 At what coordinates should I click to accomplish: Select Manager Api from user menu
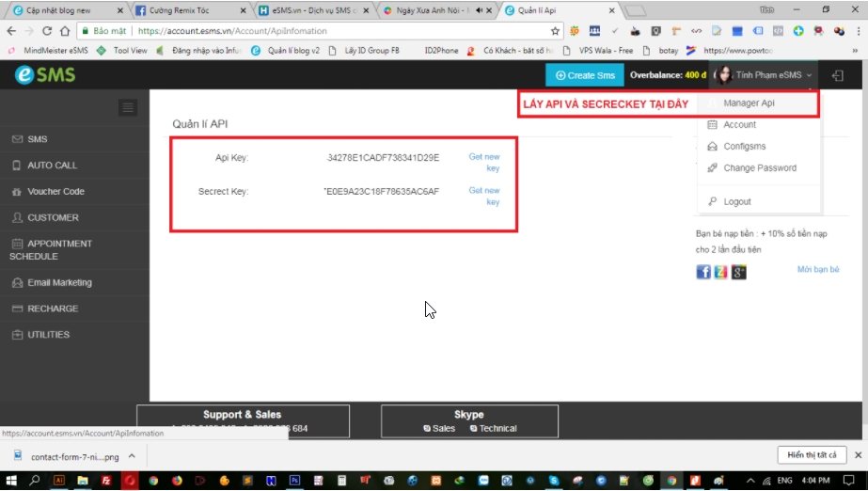coord(749,103)
